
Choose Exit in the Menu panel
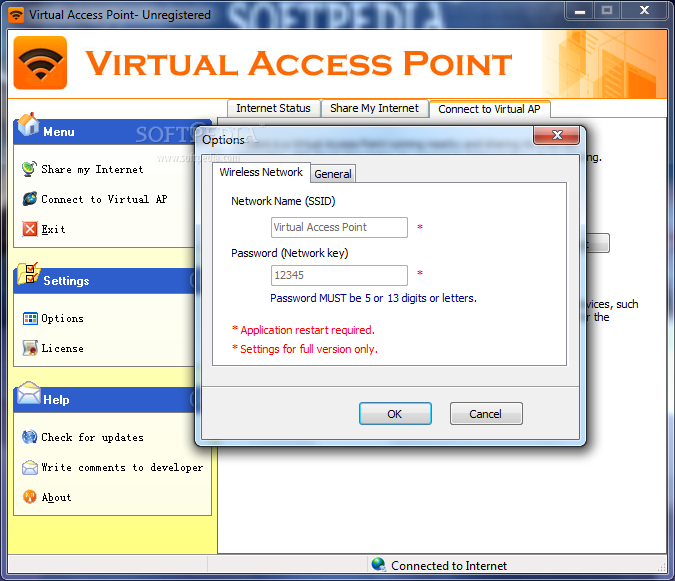tap(53, 229)
